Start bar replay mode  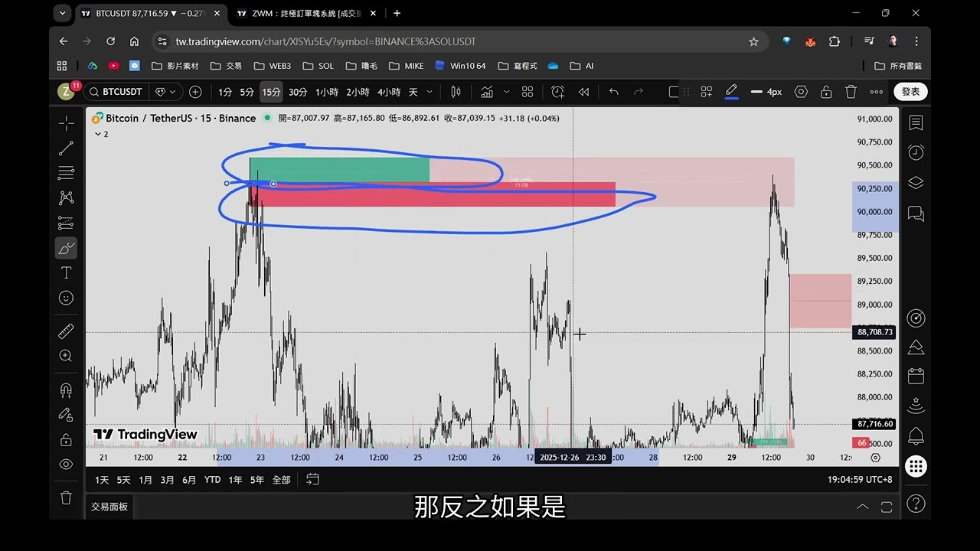click(583, 92)
